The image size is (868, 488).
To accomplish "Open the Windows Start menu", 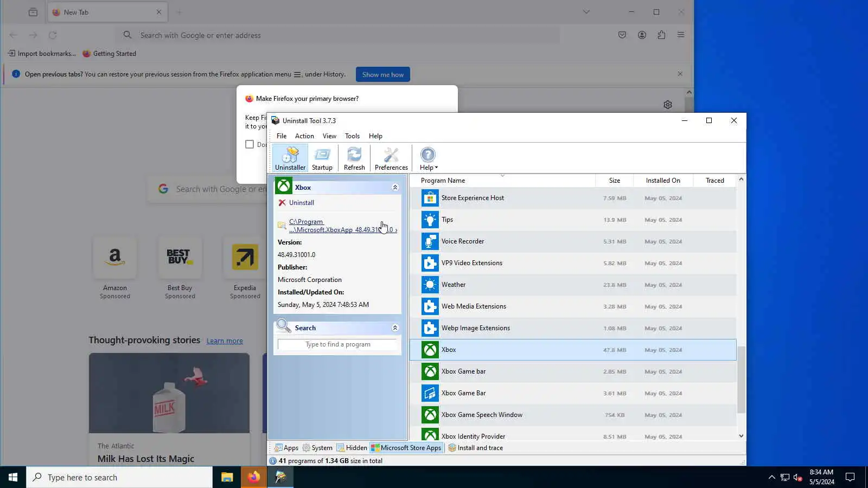I will point(13,477).
